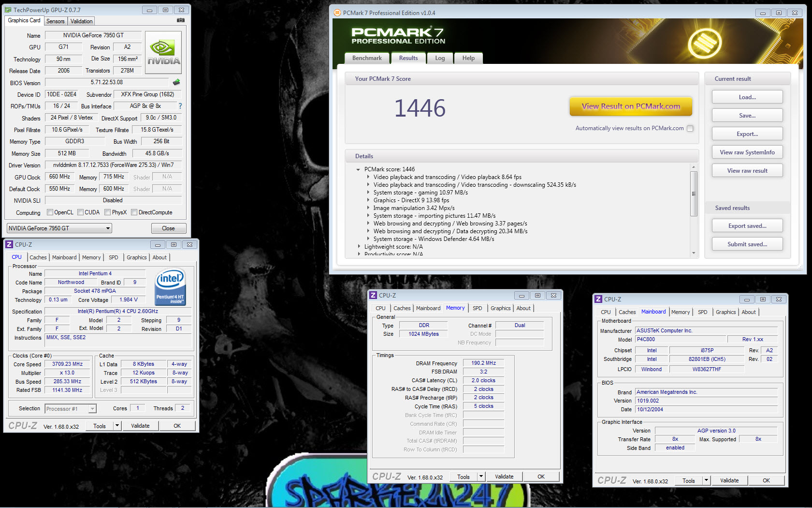The image size is (812, 508).
Task: Collapse the PCMark score 1446 tree node
Action: [358, 169]
